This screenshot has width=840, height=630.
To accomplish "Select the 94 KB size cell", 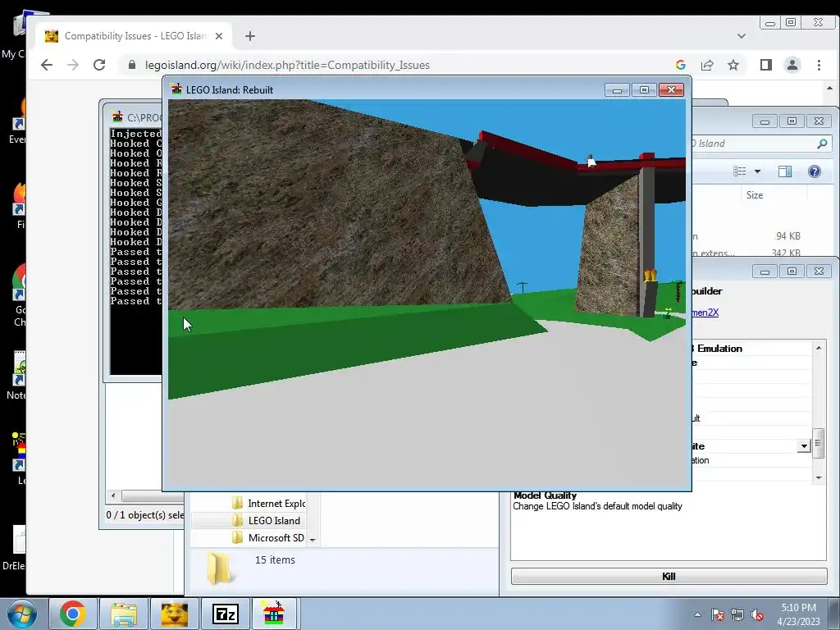I will 787,235.
